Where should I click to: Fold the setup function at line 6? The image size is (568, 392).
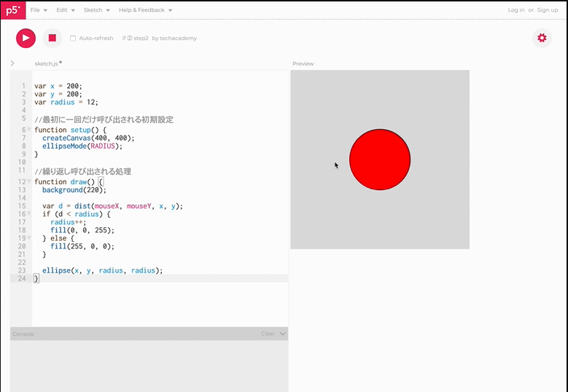[29, 130]
